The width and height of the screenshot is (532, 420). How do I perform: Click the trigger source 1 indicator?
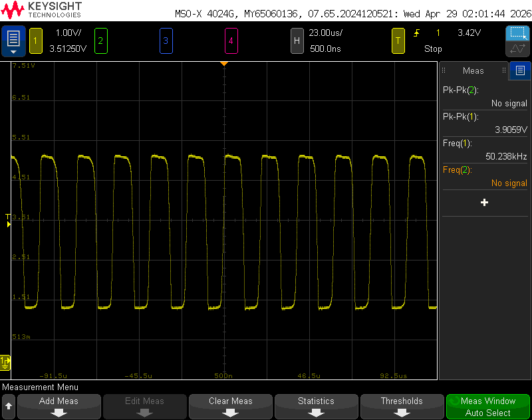pos(438,33)
